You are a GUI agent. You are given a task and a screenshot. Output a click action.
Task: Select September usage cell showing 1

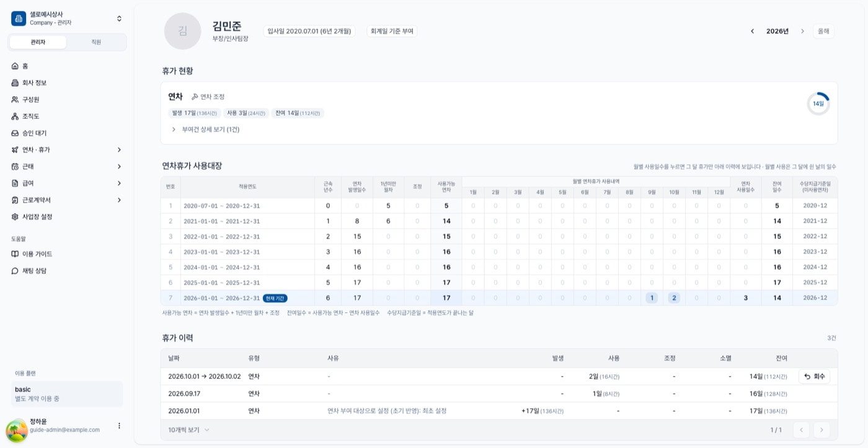(x=652, y=298)
